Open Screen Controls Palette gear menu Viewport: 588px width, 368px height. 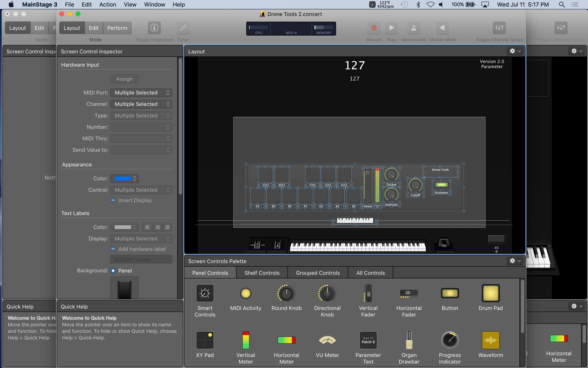pyautogui.click(x=515, y=261)
